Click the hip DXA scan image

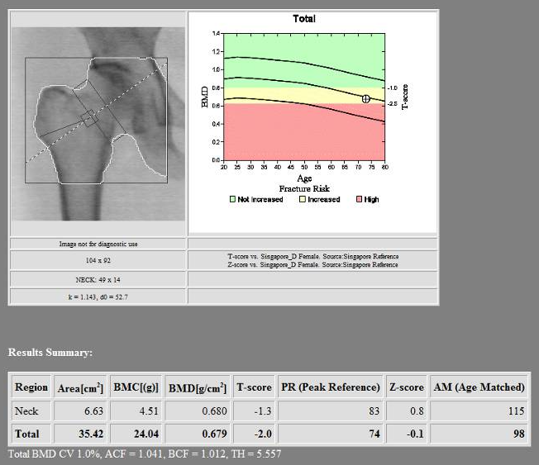pos(98,124)
